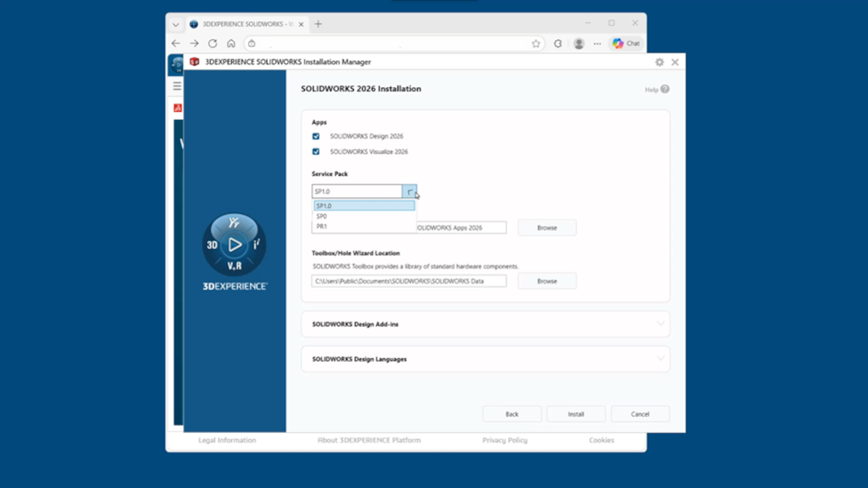Open the browser profile avatar
This screenshot has width=868, height=488.
pos(579,44)
